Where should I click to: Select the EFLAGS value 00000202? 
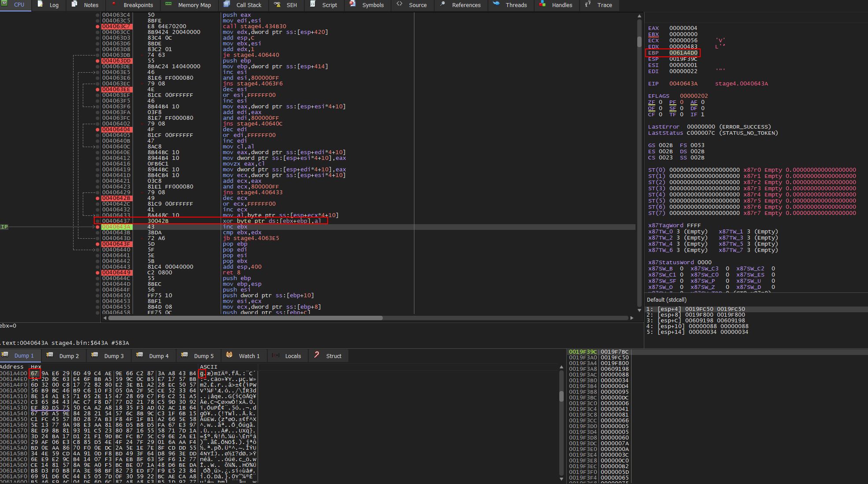pyautogui.click(x=694, y=96)
